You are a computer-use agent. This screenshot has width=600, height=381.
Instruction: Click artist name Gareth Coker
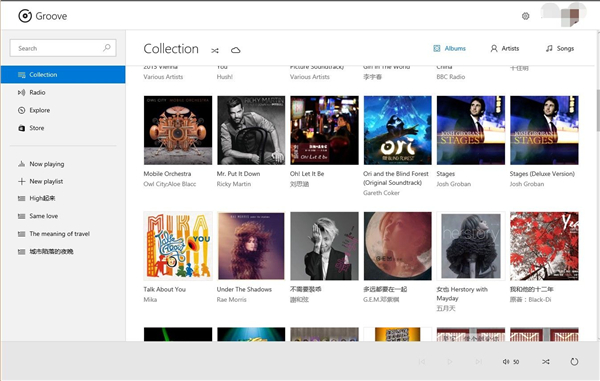(381, 193)
